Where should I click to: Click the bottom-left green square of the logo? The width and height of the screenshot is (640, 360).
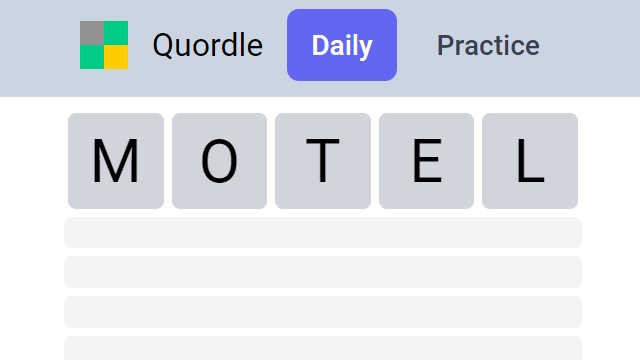pos(92,57)
